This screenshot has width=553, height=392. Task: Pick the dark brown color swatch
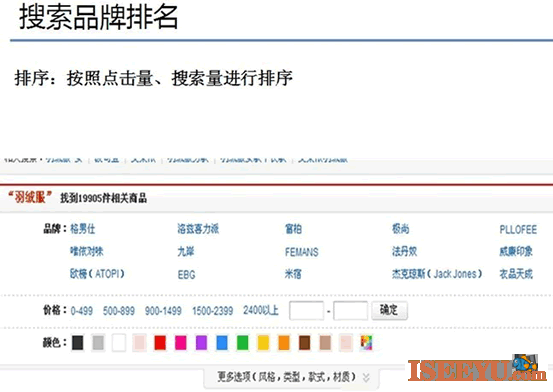point(304,343)
